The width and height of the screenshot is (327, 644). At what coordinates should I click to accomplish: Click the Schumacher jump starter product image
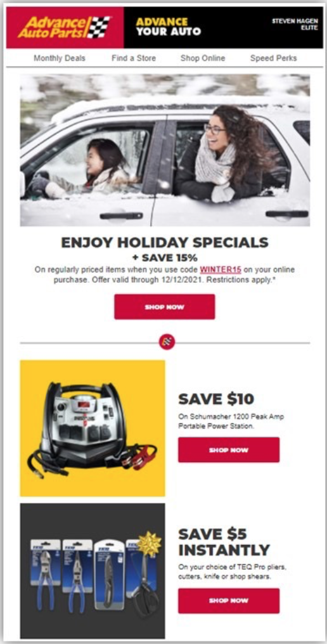[93, 428]
